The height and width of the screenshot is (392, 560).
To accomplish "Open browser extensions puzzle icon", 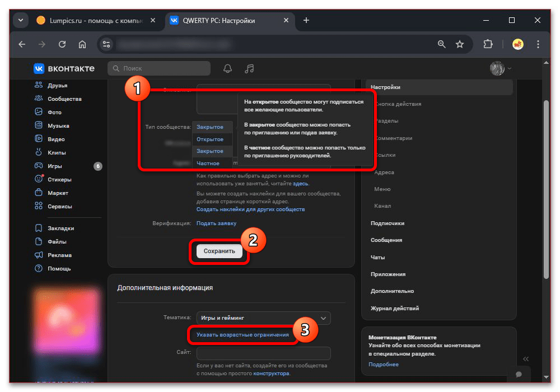I will click(487, 44).
